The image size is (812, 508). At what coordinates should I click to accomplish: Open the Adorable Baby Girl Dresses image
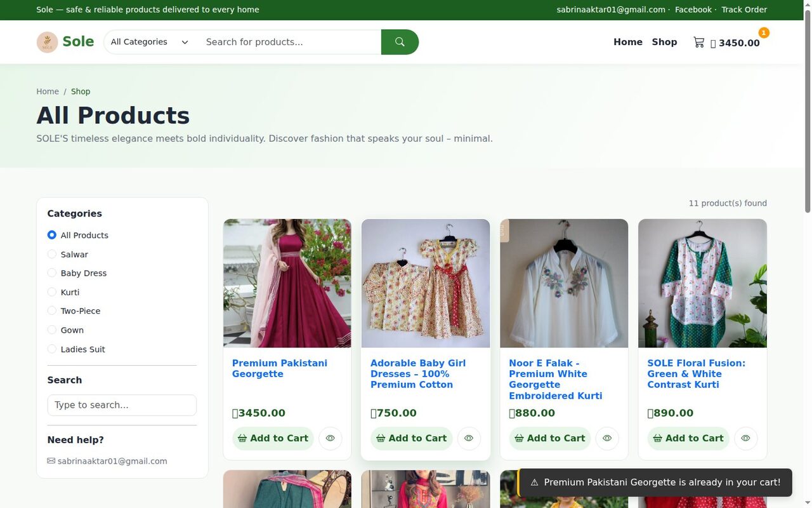(426, 283)
